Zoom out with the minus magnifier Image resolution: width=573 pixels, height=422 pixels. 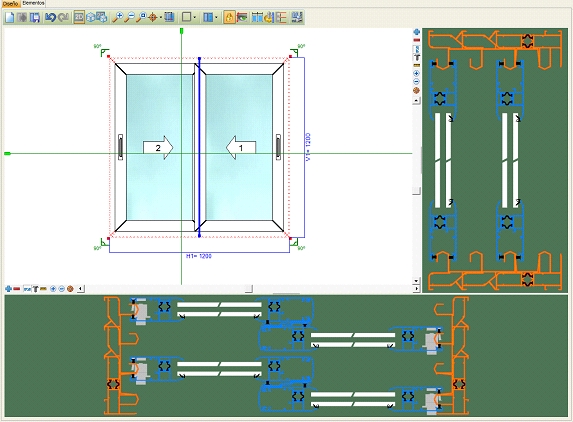point(129,17)
